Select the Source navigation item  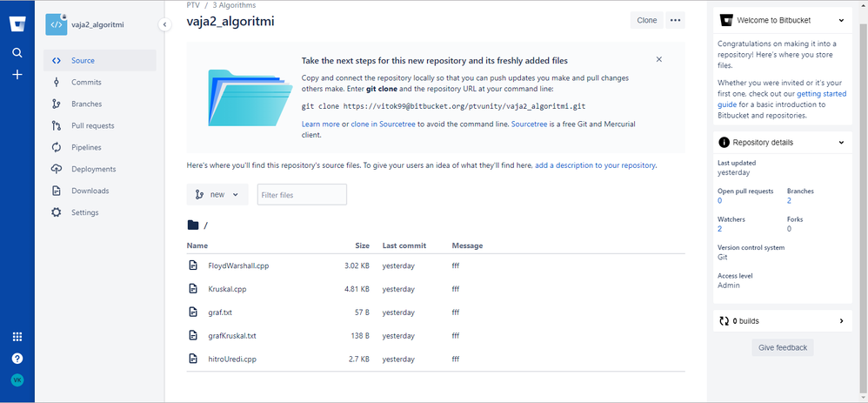100,60
